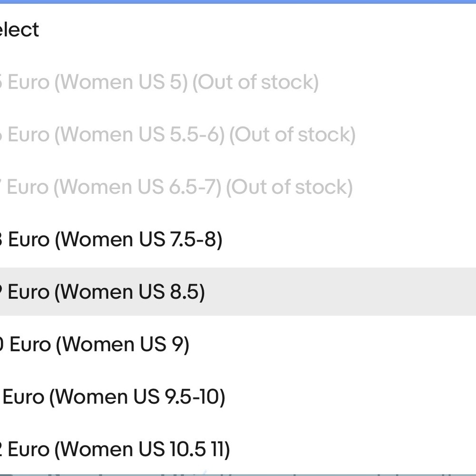The height and width of the screenshot is (476, 476).
Task: Click 'Out of stock' text beside US 6.5-7
Action: 289,187
